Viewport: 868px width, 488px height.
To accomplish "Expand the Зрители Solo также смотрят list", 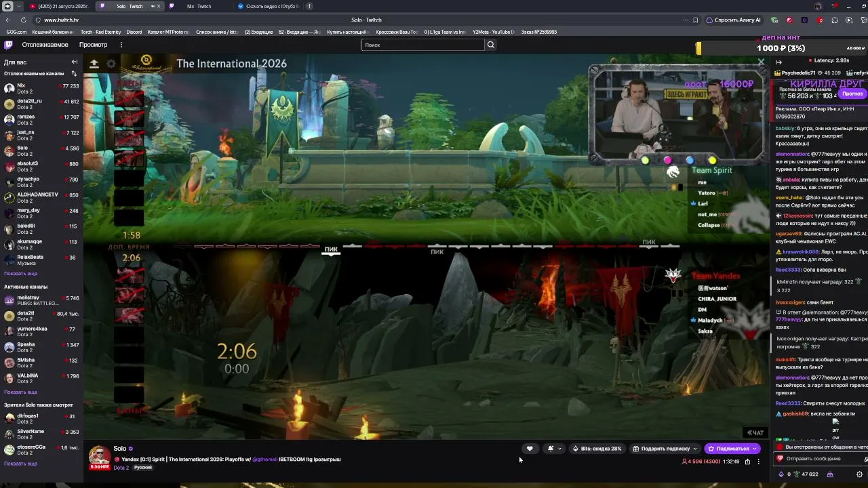I will 20,464.
